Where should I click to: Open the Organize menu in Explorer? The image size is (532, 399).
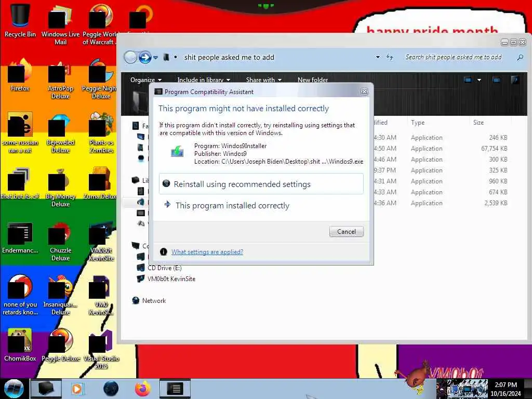[145, 80]
